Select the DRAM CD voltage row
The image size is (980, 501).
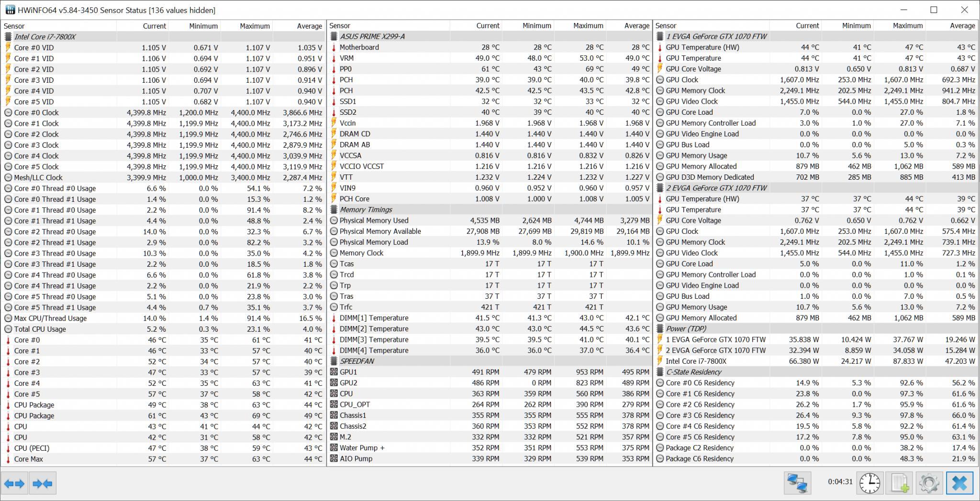(490, 134)
